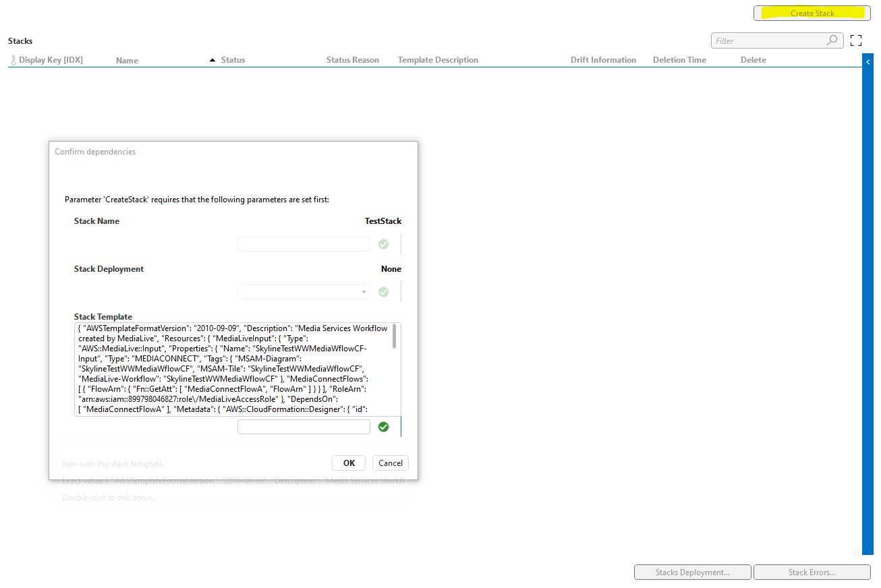Screen dimensions: 881x588
Task: Click the ascending sort arrow beside Status
Action: (213, 60)
